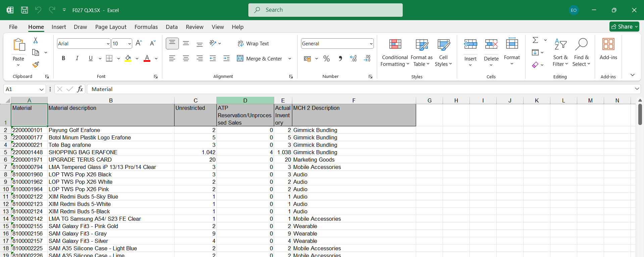644x257 pixels.
Task: Click the Cut scissors icon
Action: point(36,40)
